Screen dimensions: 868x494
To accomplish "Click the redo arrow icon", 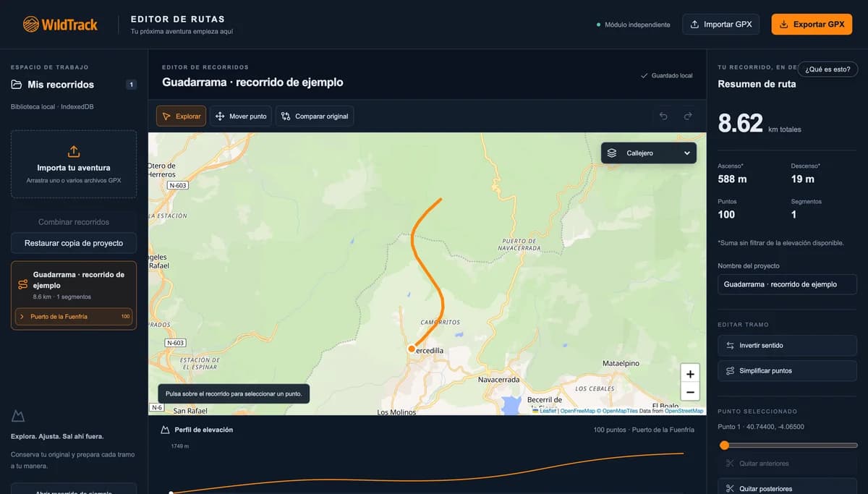I will 688,116.
